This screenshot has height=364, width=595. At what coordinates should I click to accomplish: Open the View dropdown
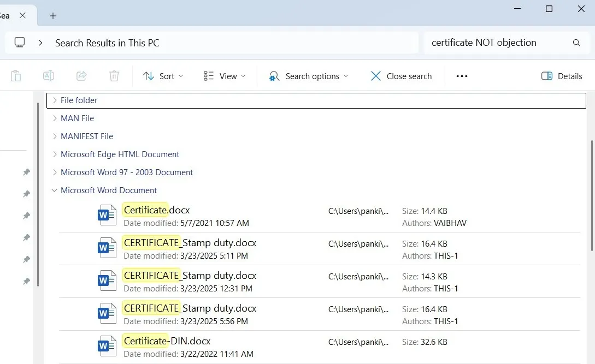[x=224, y=76]
